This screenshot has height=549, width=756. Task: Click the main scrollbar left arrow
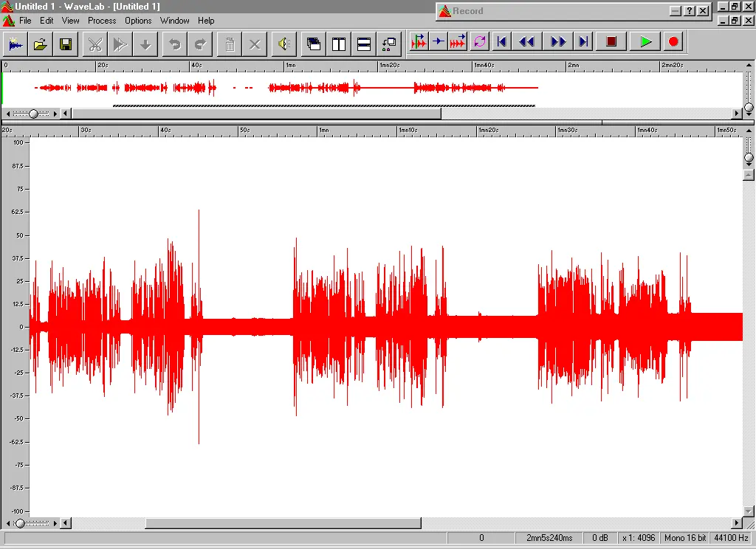(x=66, y=523)
